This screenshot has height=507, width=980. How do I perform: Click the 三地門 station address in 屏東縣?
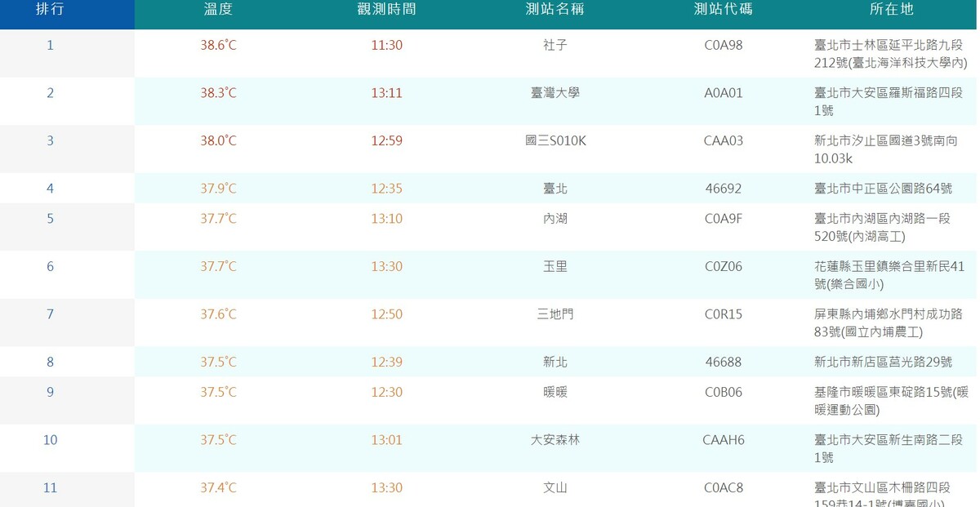click(x=889, y=323)
